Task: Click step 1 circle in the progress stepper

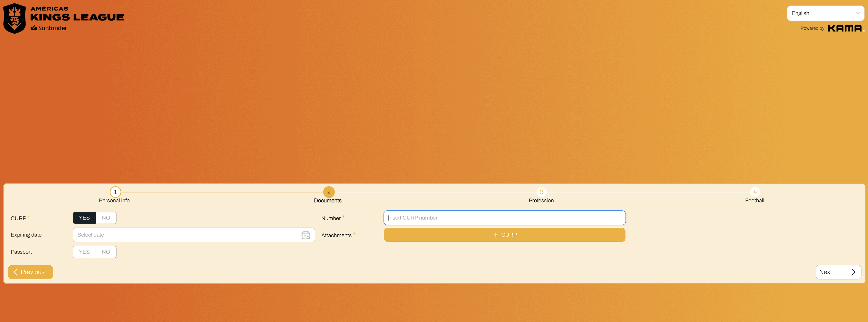Action: [x=115, y=192]
